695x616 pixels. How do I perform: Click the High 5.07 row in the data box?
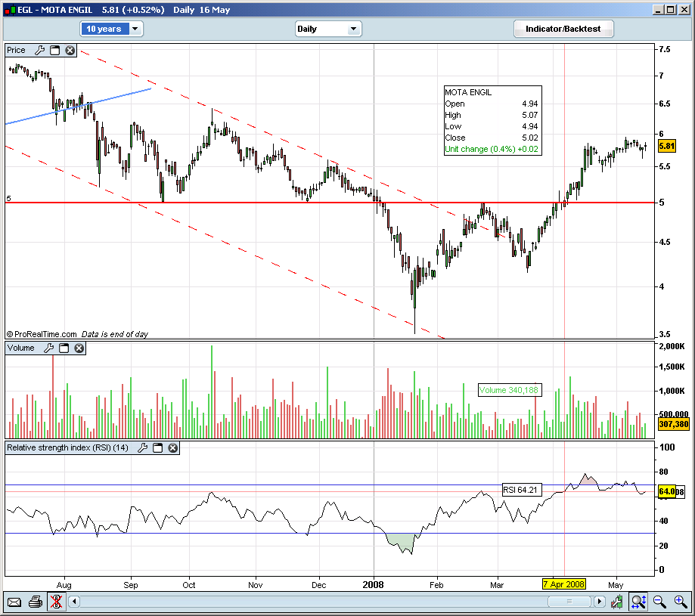pos(492,115)
